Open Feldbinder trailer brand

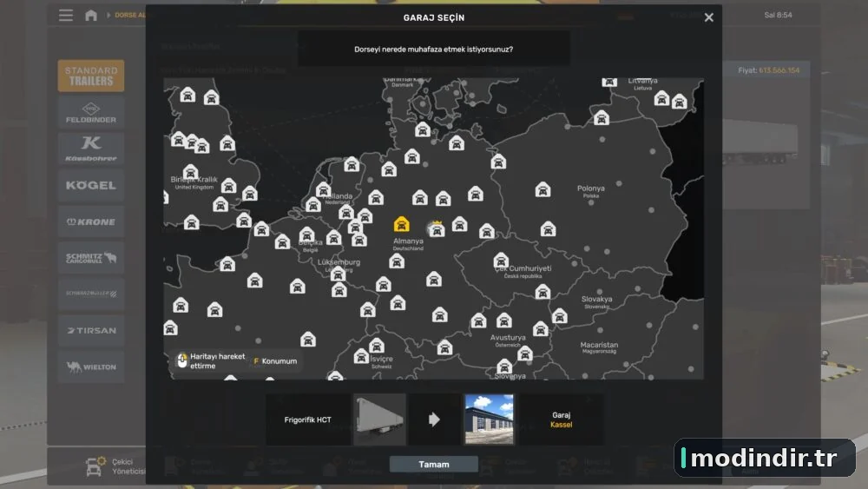click(x=91, y=112)
